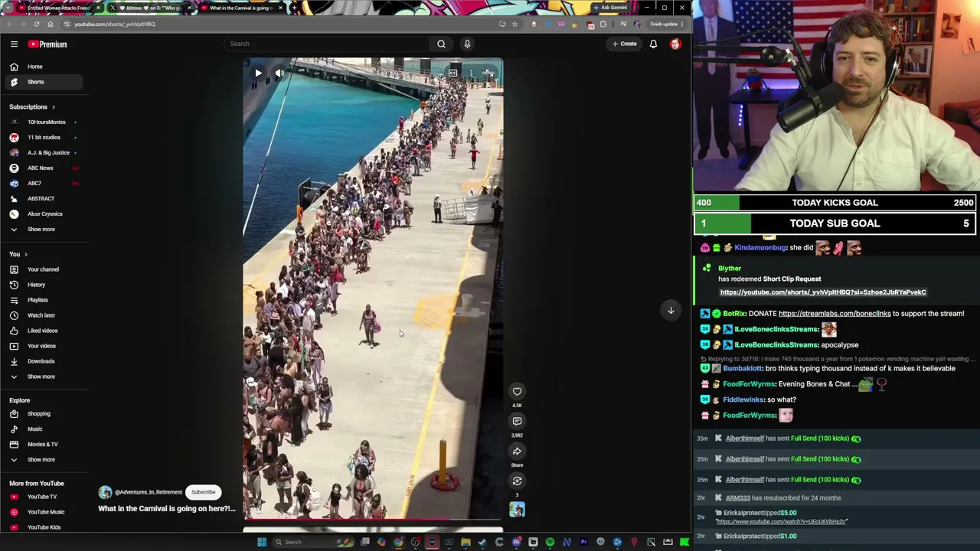This screenshot has width=980, height=551.
Task: Show more Explore categories
Action: point(44,460)
